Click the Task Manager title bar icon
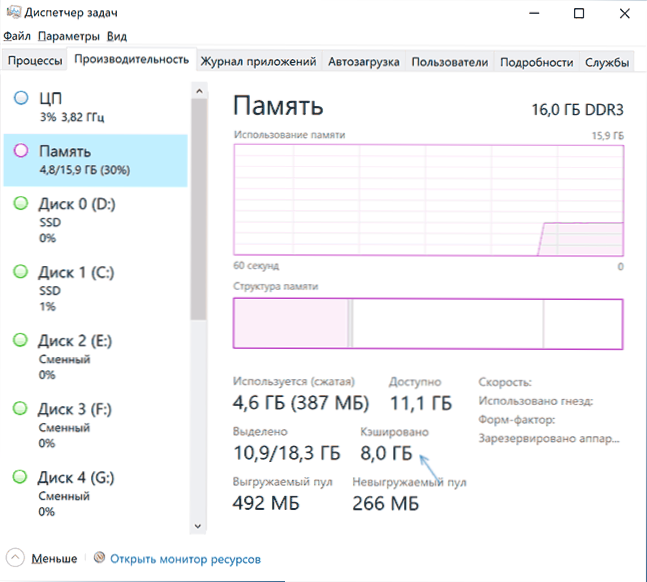The image size is (647, 582). 14,12
